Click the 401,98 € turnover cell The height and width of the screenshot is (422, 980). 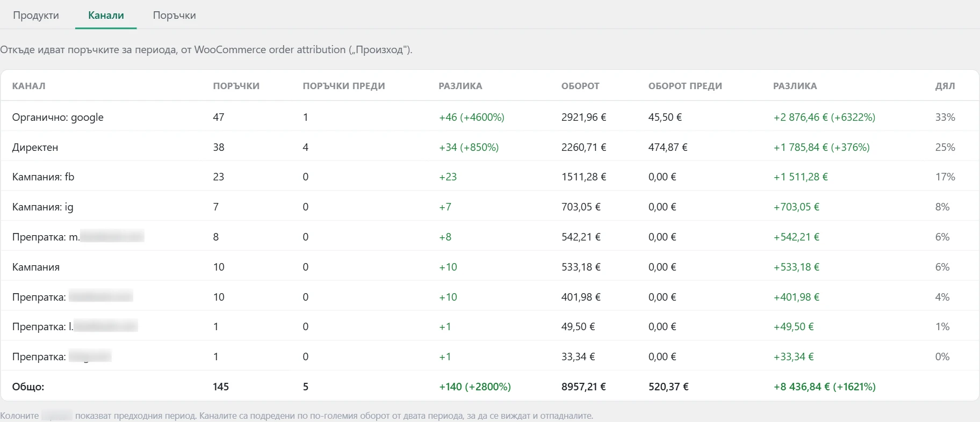pos(581,297)
